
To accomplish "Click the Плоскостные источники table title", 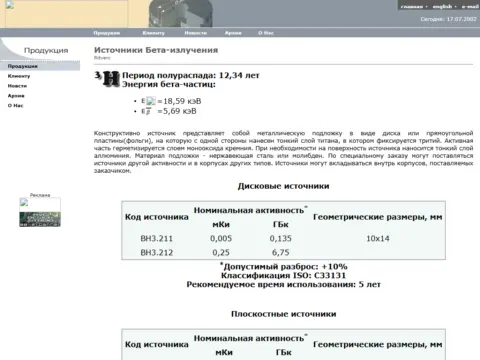I will (x=284, y=314).
